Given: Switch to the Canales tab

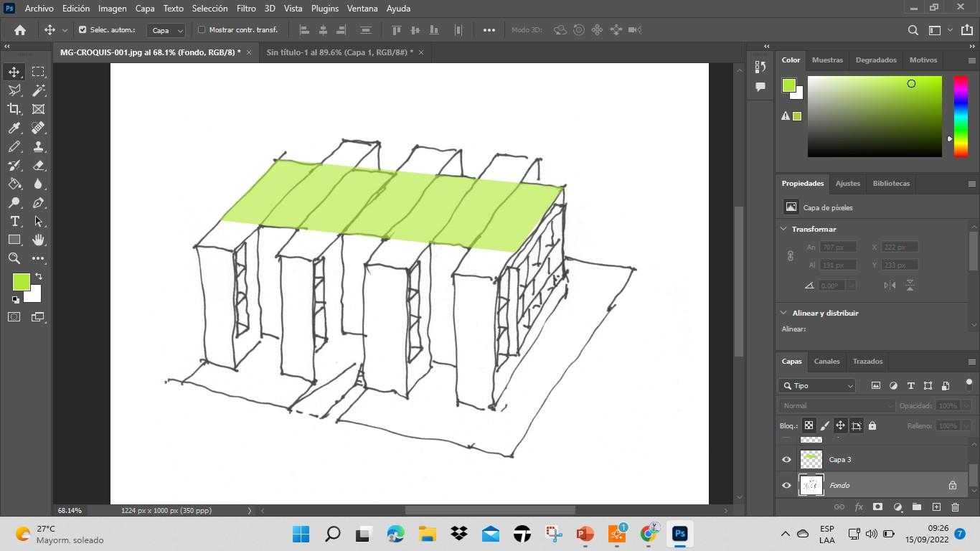Looking at the screenshot, I should click(826, 362).
